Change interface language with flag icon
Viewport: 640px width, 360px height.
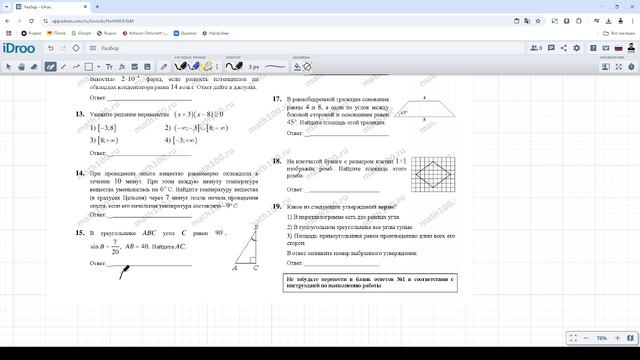pos(618,48)
